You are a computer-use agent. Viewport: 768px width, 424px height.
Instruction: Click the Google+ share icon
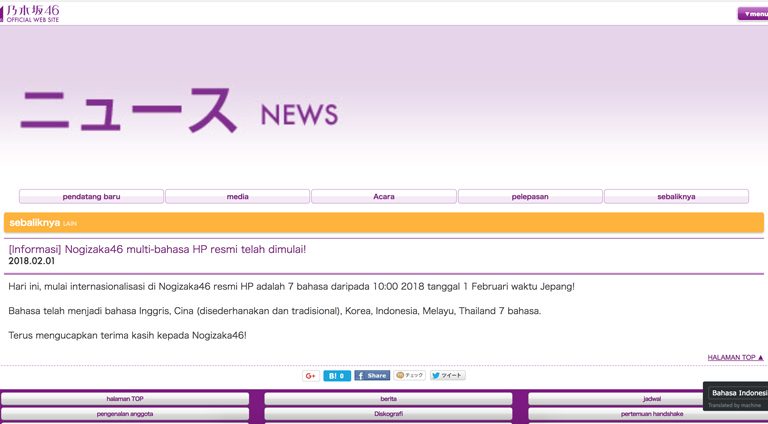point(311,376)
